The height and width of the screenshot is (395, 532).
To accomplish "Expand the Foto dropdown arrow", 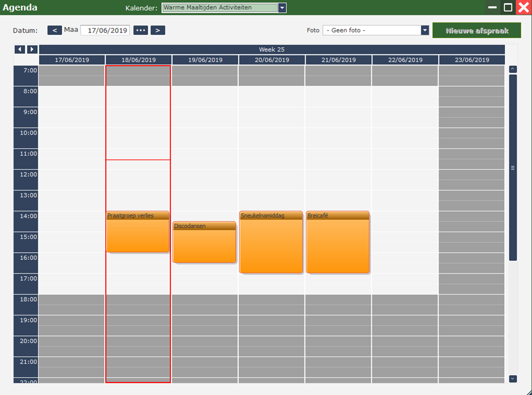I will point(424,30).
